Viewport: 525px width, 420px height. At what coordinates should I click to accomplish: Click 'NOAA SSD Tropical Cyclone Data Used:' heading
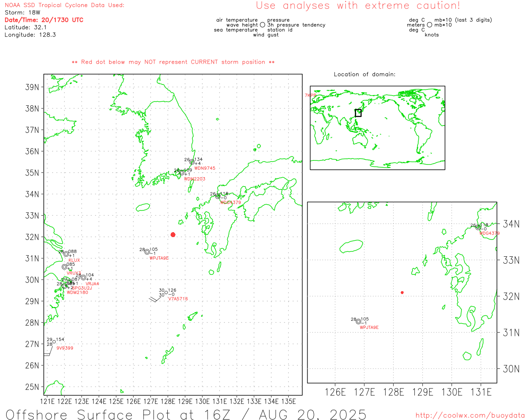(64, 5)
